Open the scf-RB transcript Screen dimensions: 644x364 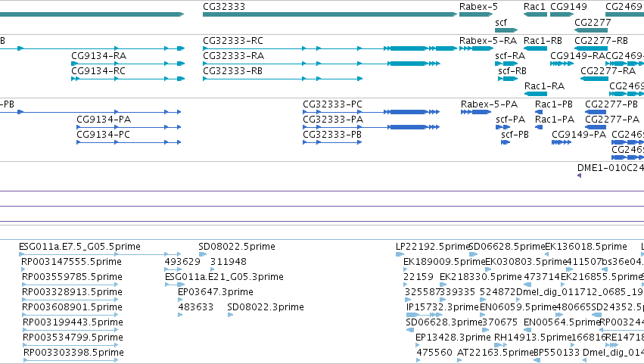(x=512, y=71)
